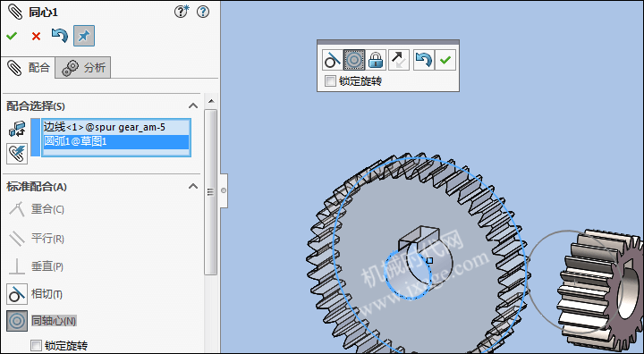
Task: Toggle the pushpin keep-visible icon
Action: (x=84, y=36)
